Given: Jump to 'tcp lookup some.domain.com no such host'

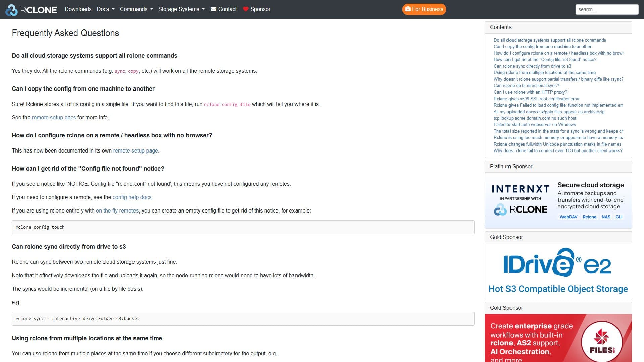Looking at the screenshot, I should pyautogui.click(x=535, y=118).
